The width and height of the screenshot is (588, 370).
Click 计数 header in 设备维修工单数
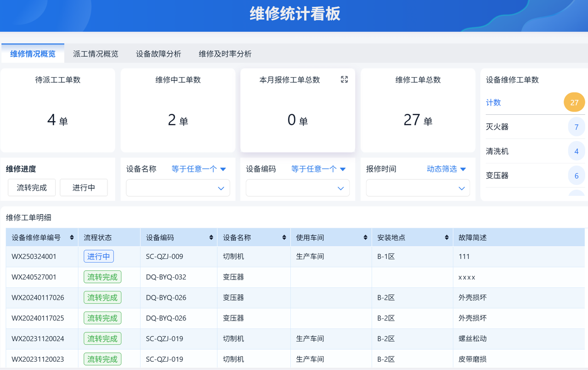(493, 102)
